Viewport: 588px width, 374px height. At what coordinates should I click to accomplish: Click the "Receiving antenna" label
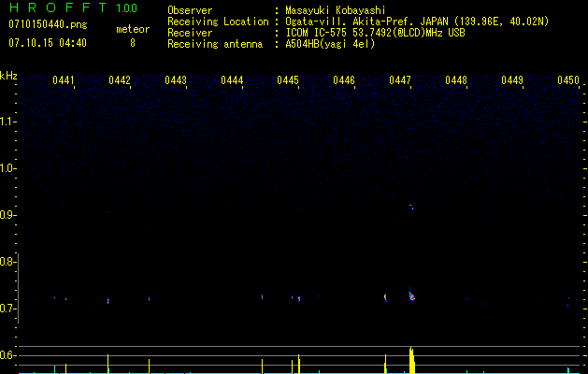tap(215, 44)
